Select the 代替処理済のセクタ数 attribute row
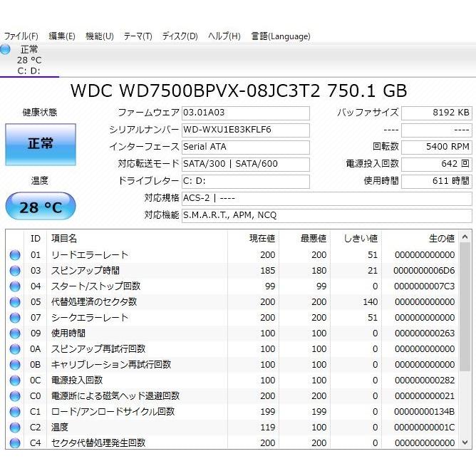Screen dimensions: 476x476 [232, 302]
